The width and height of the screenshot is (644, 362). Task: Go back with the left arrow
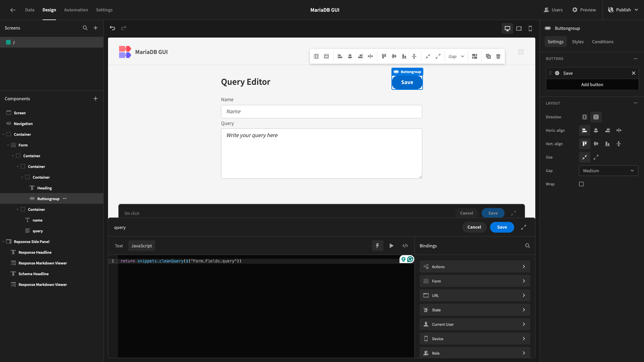pos(13,10)
